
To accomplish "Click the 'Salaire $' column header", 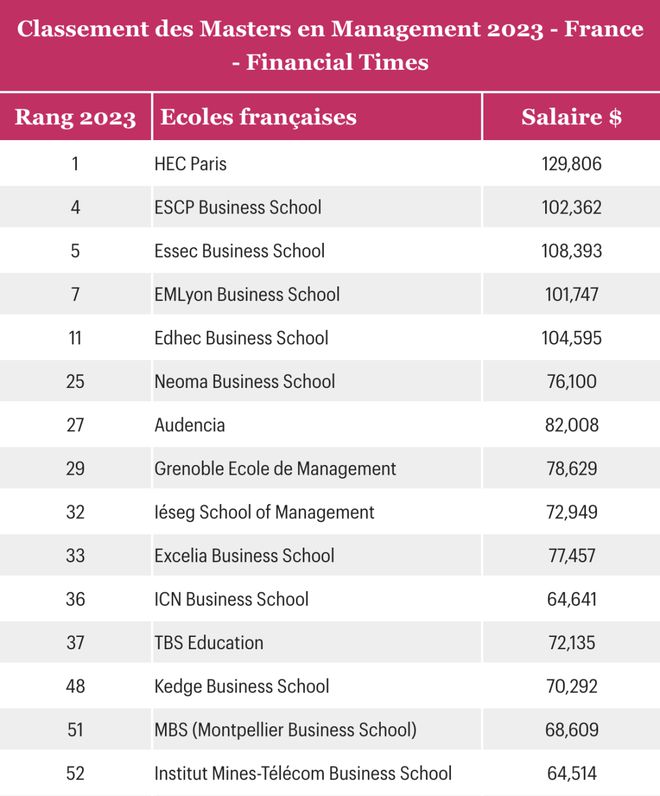I will (x=571, y=117).
